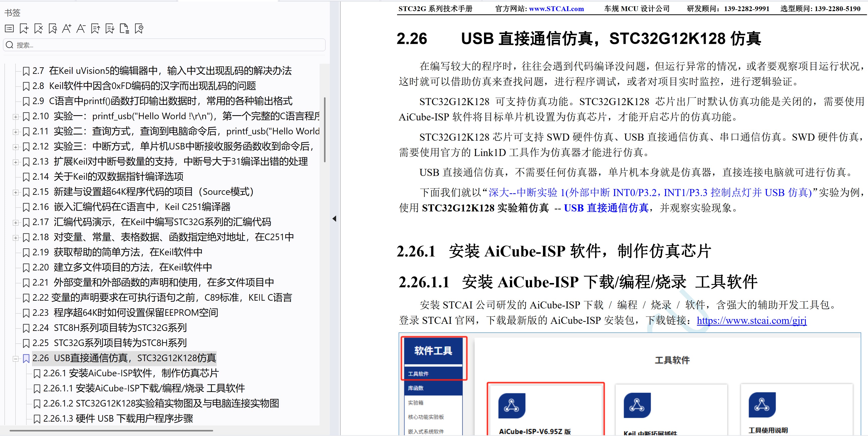The height and width of the screenshot is (436, 868).
Task: Open bookmark 2.9 C语言中printf()函数
Action: pos(163,101)
